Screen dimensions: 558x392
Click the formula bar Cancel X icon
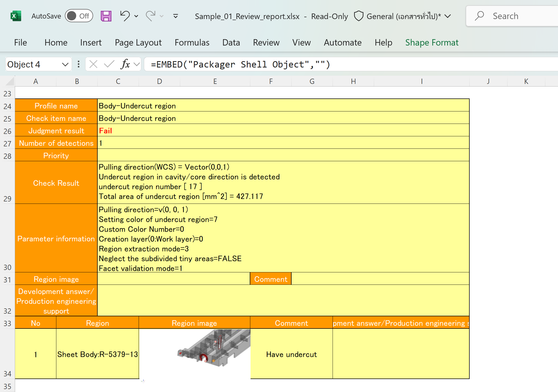[93, 64]
